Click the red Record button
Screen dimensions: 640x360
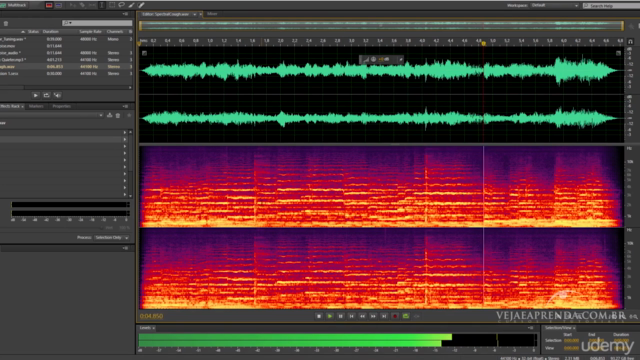pos(395,316)
